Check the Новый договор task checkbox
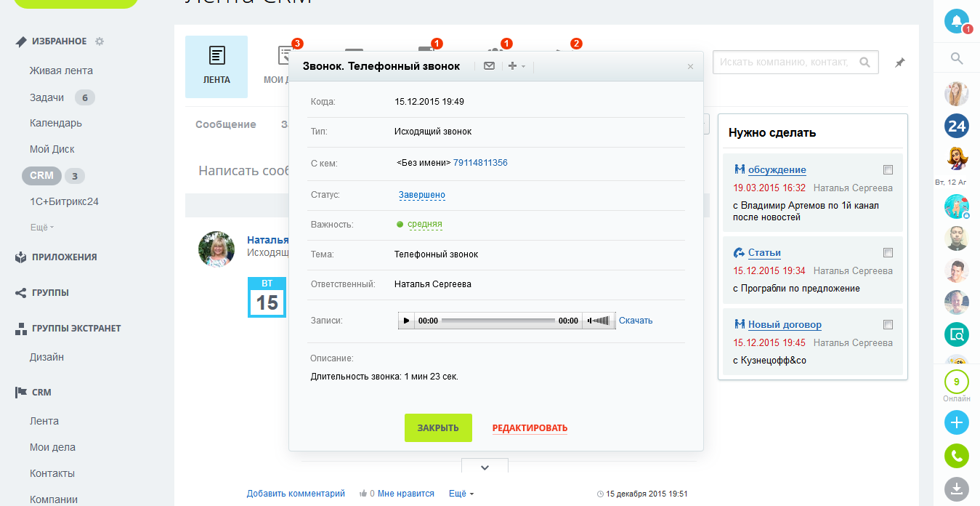The image size is (980, 506). pos(887,325)
